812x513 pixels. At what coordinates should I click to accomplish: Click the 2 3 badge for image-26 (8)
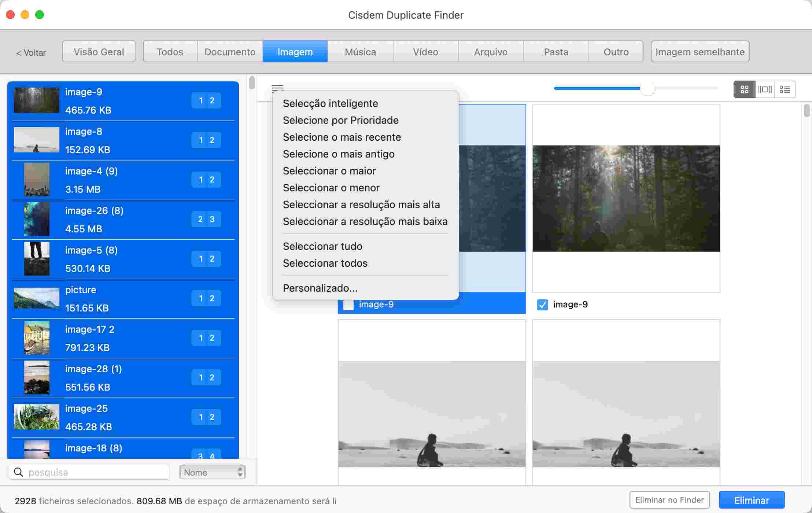click(x=206, y=219)
